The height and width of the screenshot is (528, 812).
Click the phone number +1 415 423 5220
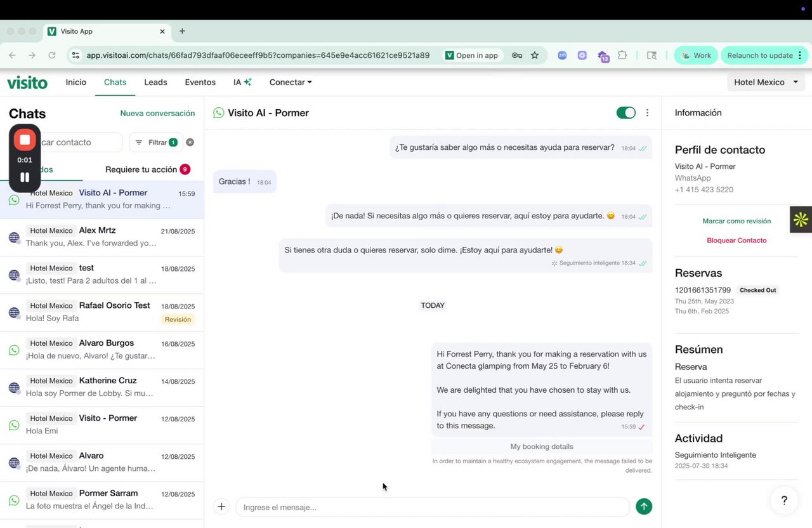704,190
